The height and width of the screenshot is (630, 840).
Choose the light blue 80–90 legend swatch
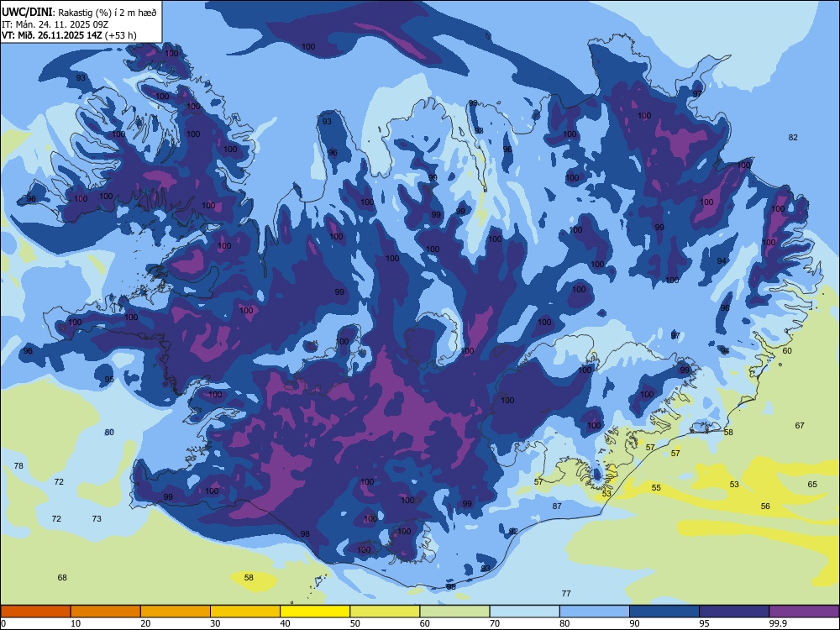coord(595,612)
